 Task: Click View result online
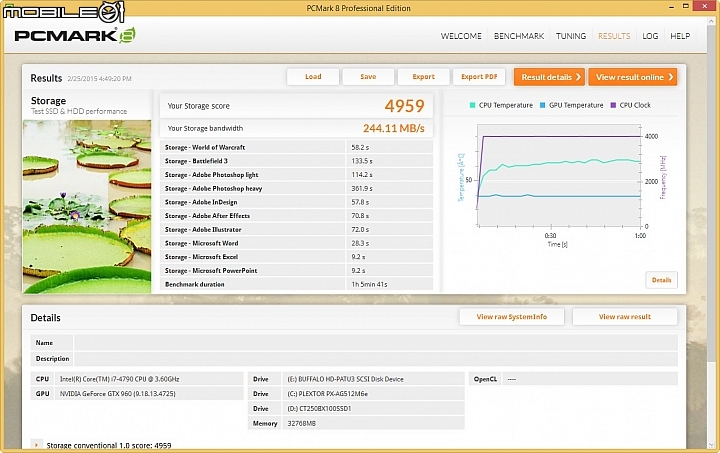point(633,77)
